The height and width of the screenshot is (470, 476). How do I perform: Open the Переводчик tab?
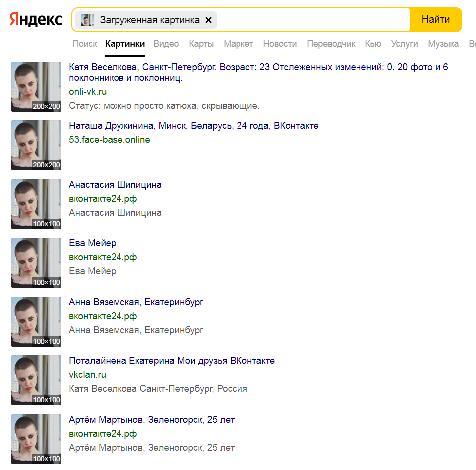pyautogui.click(x=331, y=44)
